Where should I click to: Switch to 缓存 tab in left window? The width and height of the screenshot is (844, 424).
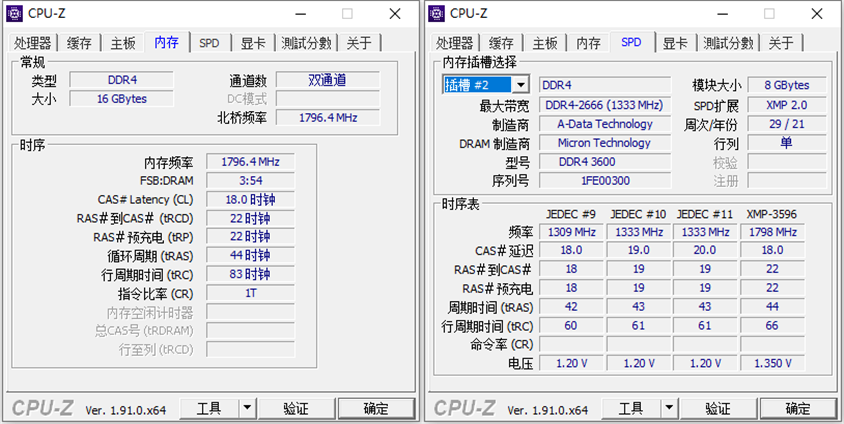79,43
